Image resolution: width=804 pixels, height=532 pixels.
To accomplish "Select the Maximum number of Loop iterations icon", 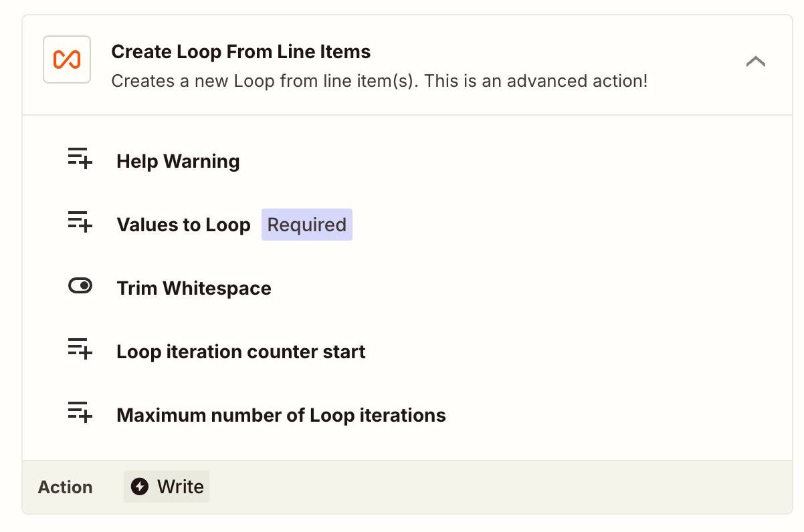I will 80,414.
